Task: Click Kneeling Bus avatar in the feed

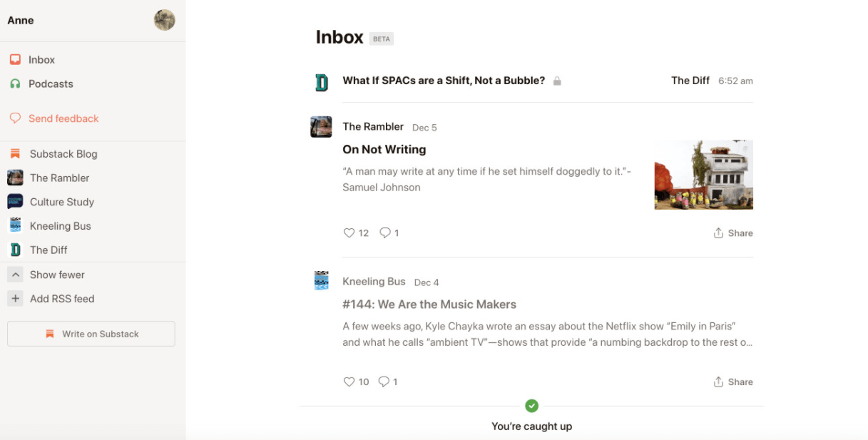Action: pyautogui.click(x=322, y=281)
